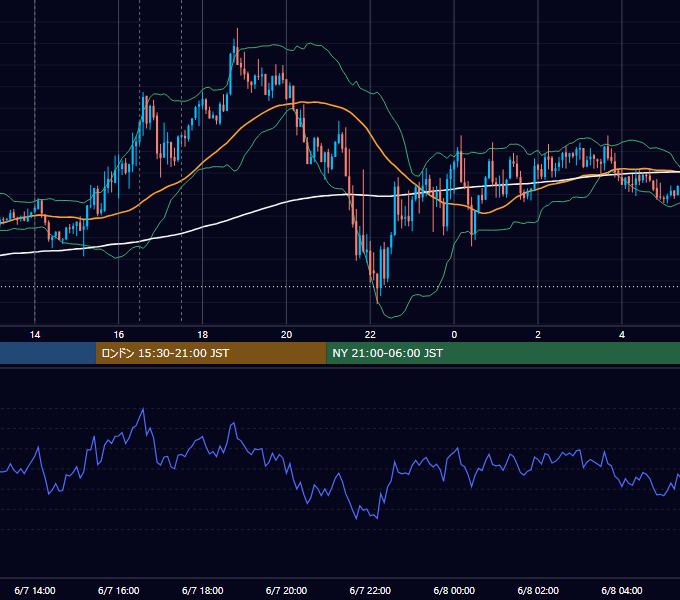
Task: Click the blue session bar before London
Action: tap(48, 353)
